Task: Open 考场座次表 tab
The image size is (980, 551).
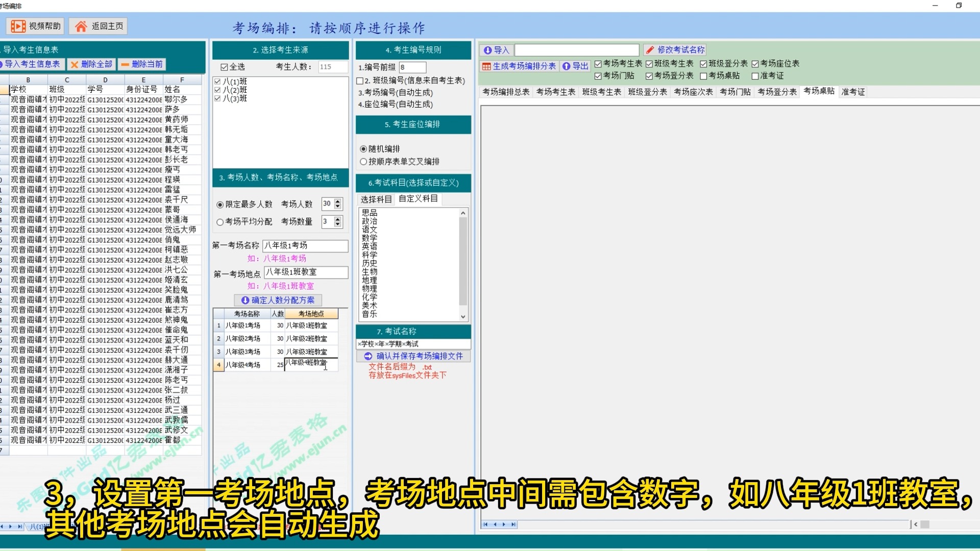Action: 693,92
